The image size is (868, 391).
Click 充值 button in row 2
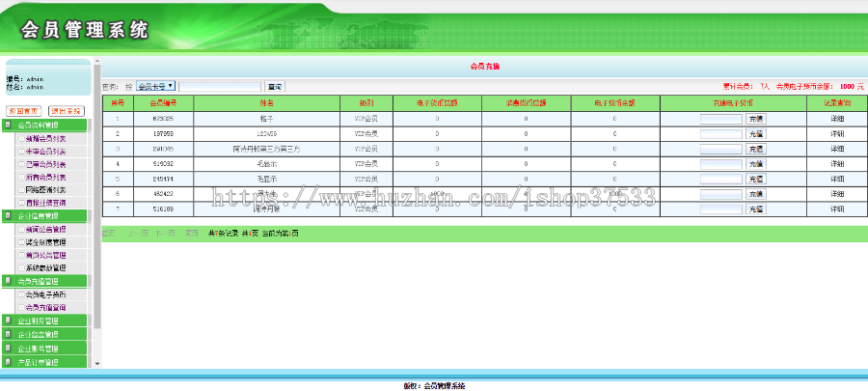coord(756,134)
